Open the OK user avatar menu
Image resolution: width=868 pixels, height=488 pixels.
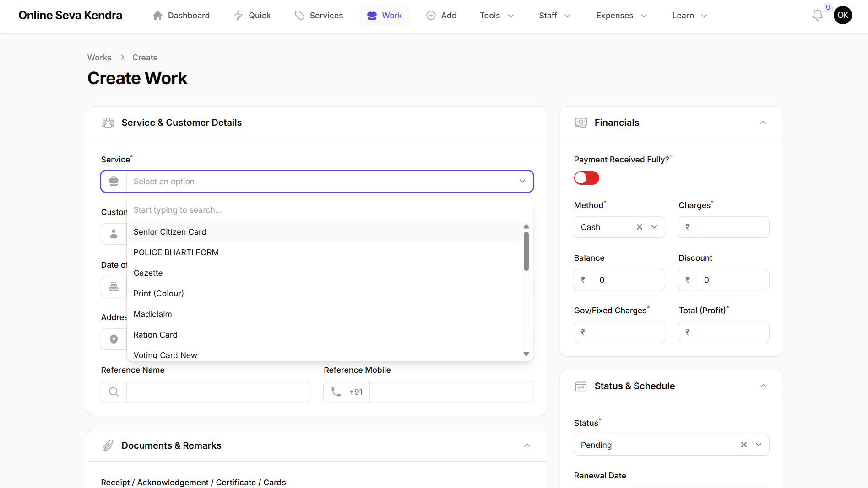tap(842, 15)
